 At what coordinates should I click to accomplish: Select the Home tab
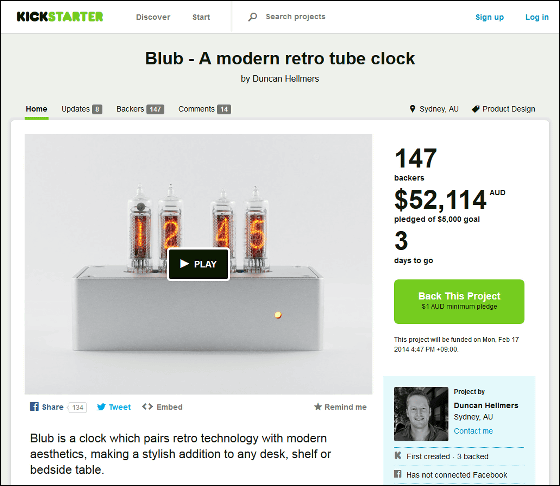point(36,109)
